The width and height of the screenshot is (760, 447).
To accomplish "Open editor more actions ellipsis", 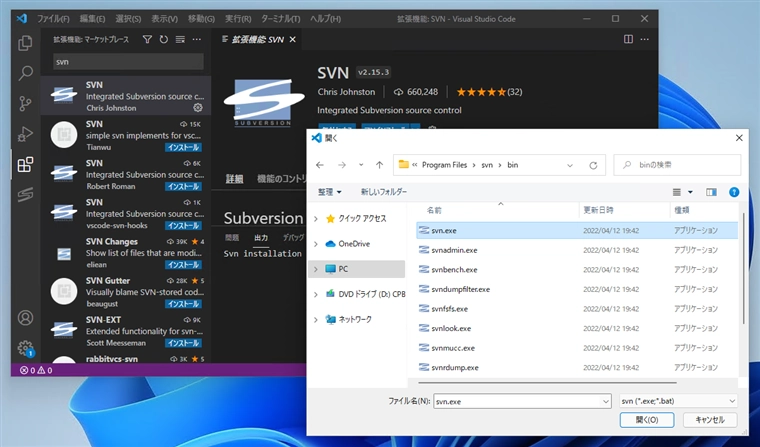I will point(645,39).
